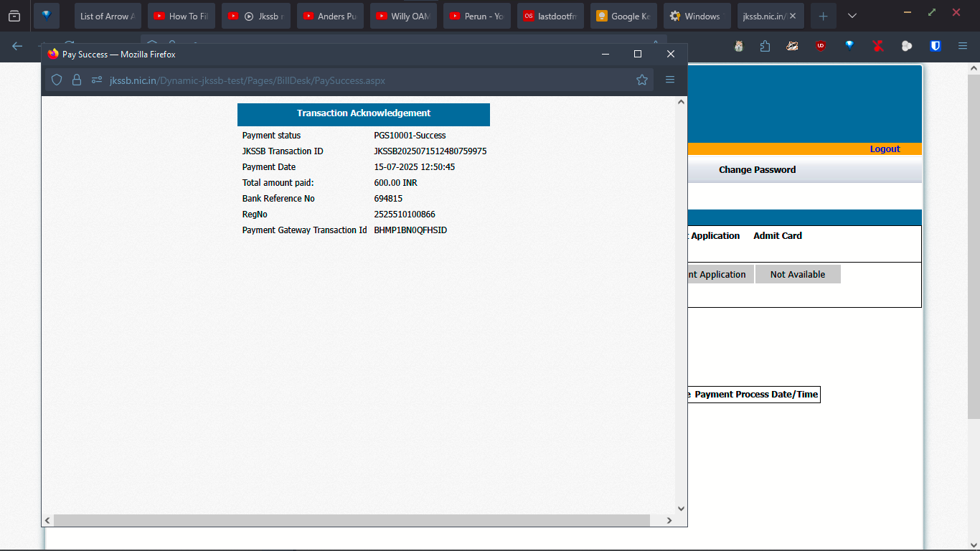This screenshot has width=980, height=551.
Task: Open the extensions puzzle icon
Action: (x=765, y=46)
